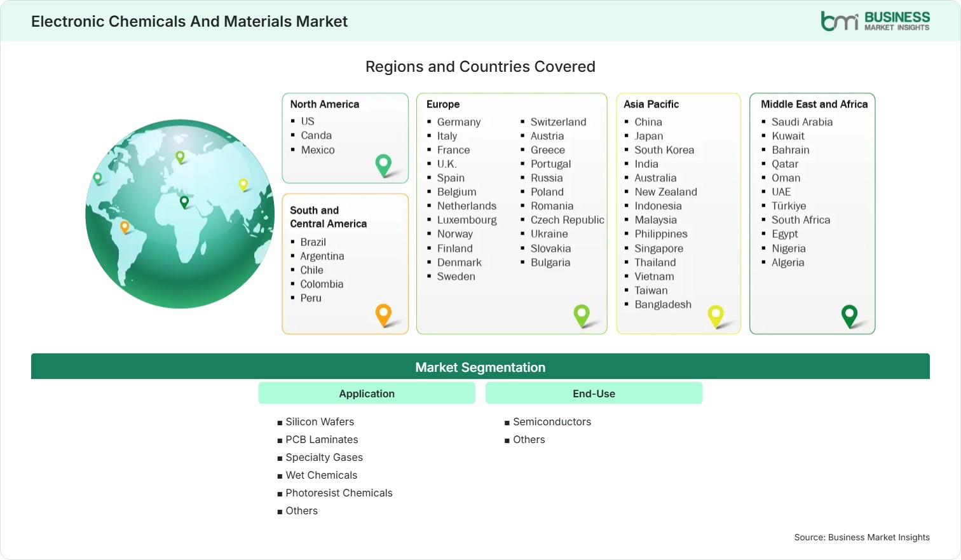Click 'Brazil' in South America list
Image resolution: width=961 pixels, height=560 pixels.
click(x=313, y=242)
